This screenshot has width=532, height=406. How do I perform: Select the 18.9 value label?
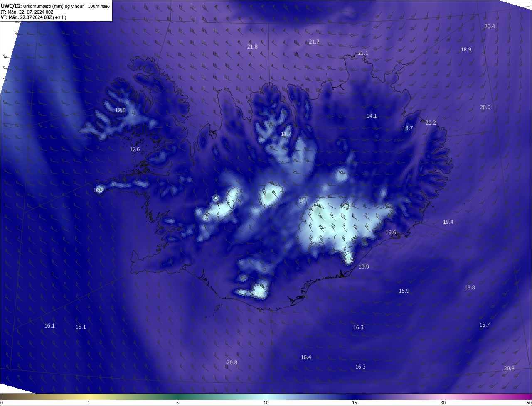[466, 49]
